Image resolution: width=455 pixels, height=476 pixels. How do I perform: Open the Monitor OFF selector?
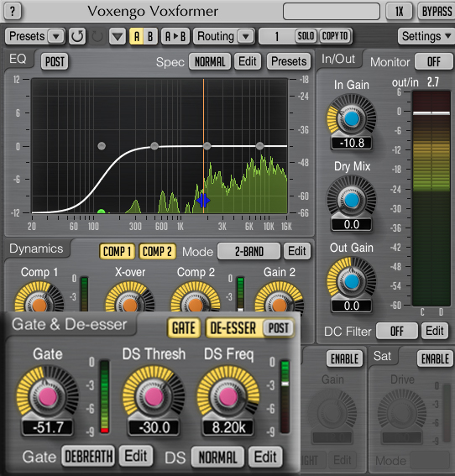[x=433, y=61]
